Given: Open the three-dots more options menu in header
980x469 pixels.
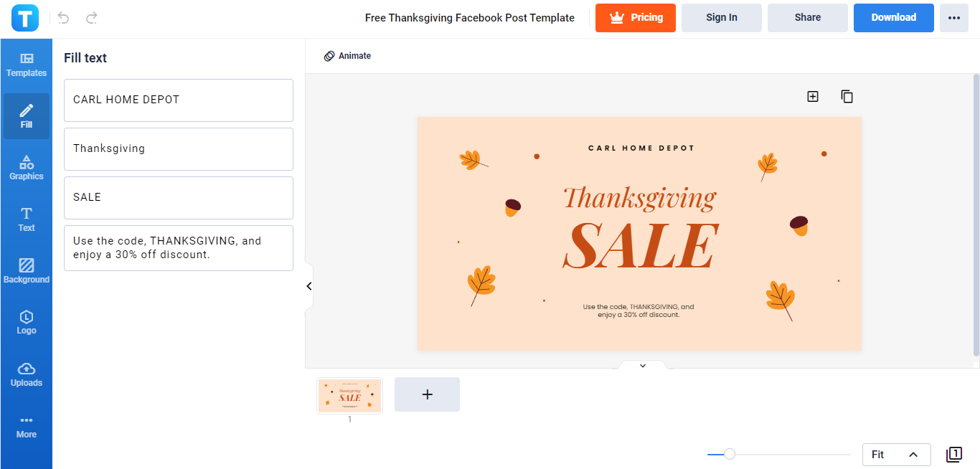Looking at the screenshot, I should [x=953, y=18].
